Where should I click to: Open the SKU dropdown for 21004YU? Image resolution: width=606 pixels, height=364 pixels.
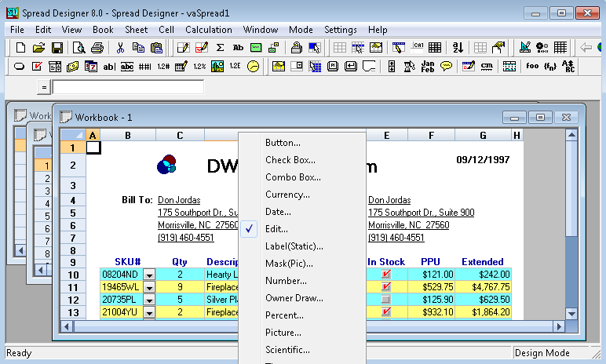[149, 312]
